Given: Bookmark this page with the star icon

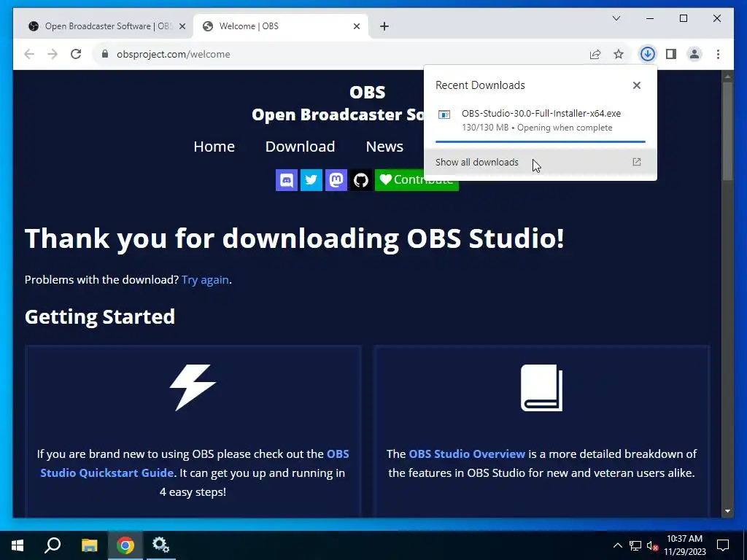Looking at the screenshot, I should pyautogui.click(x=619, y=54).
